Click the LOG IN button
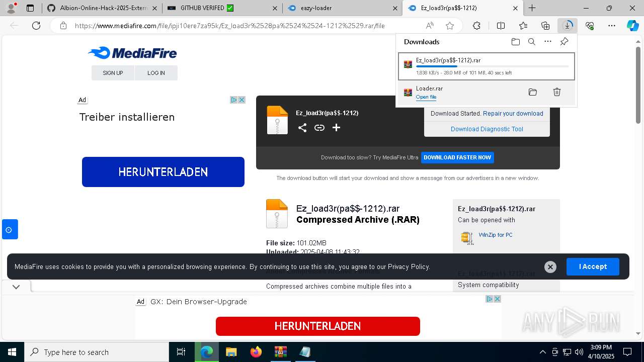The height and width of the screenshot is (362, 644). (156, 73)
